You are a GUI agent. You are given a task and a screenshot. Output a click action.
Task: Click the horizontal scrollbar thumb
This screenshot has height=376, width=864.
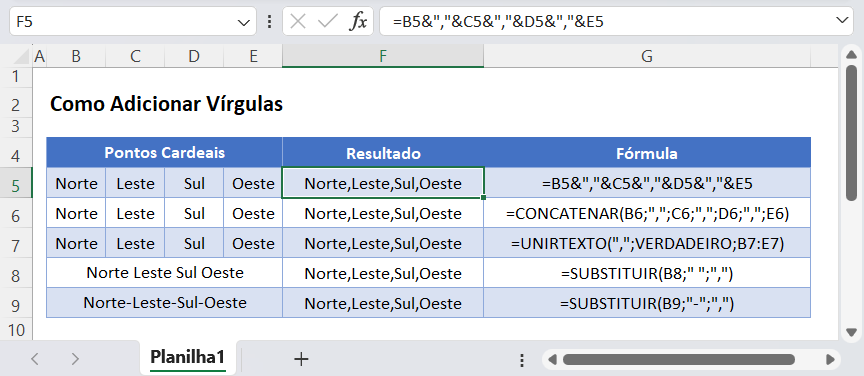678,360
